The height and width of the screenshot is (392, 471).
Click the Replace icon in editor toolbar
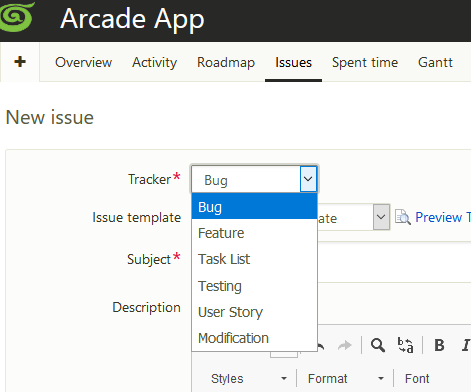click(405, 345)
